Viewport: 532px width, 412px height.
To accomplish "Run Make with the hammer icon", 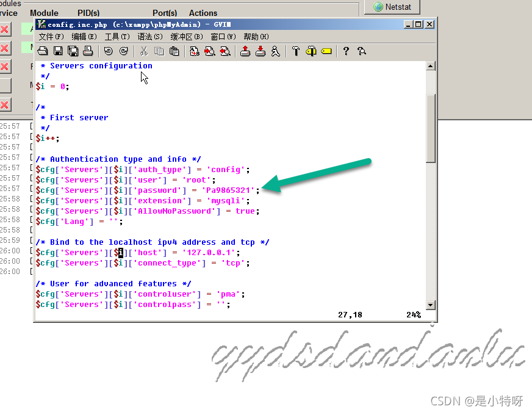I will [296, 51].
